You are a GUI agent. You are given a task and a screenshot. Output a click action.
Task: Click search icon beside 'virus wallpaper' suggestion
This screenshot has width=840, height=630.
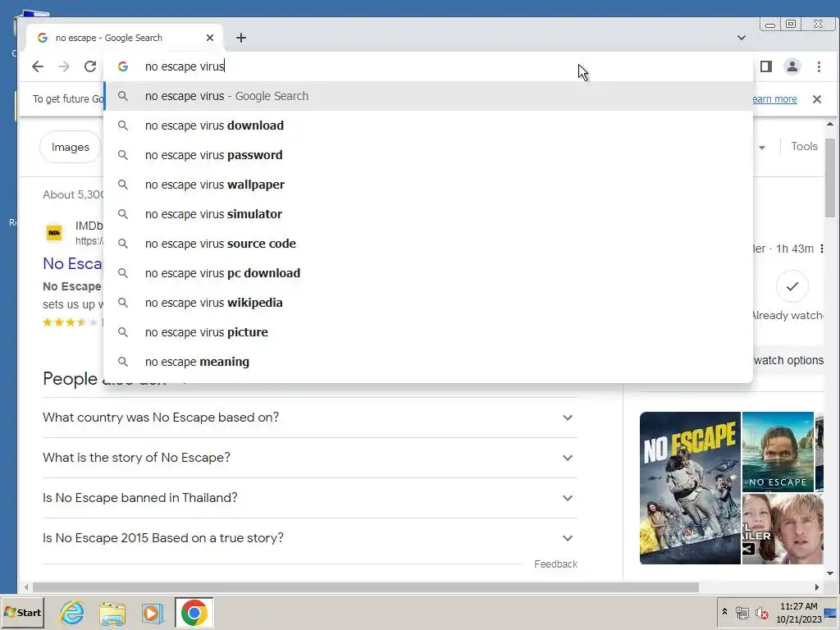[x=123, y=185]
